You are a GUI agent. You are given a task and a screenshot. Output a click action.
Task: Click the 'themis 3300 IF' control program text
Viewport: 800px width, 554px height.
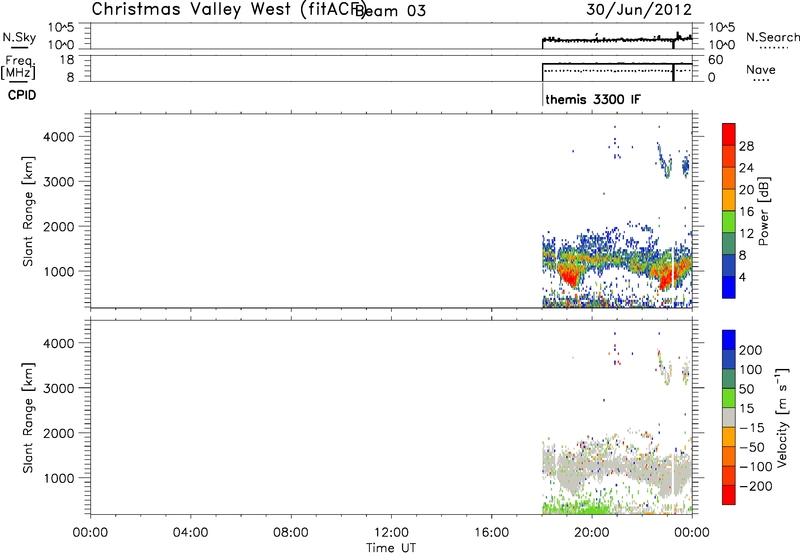593,99
